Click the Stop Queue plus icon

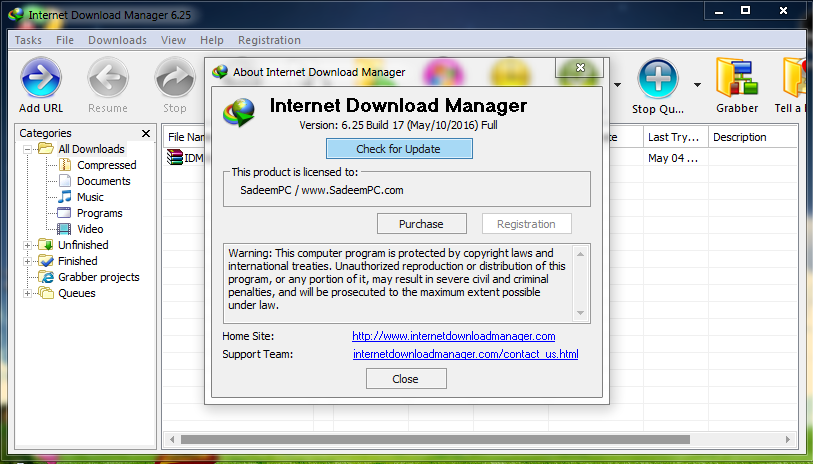tap(658, 78)
